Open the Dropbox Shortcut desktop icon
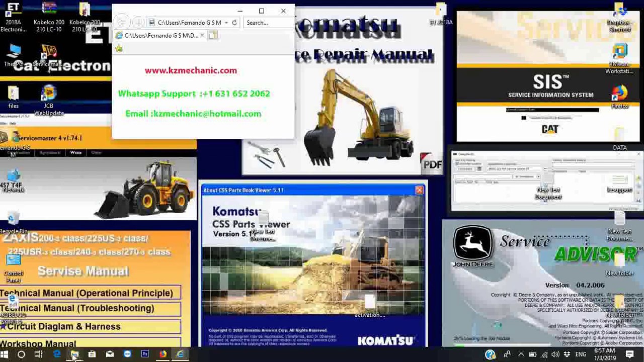This screenshot has height=362, width=644. (x=620, y=18)
